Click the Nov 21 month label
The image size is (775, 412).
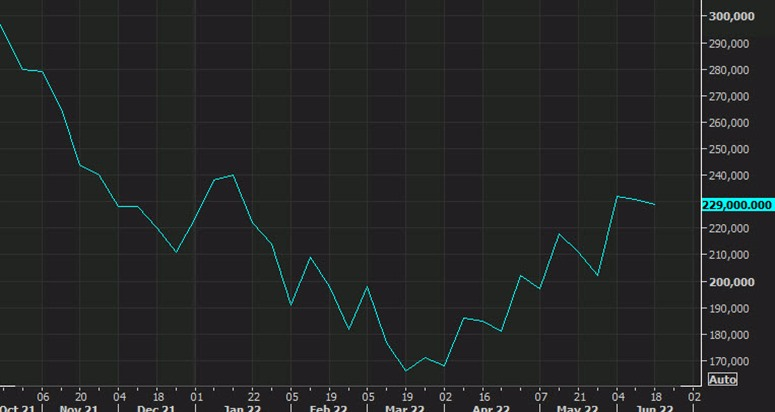pos(78,409)
